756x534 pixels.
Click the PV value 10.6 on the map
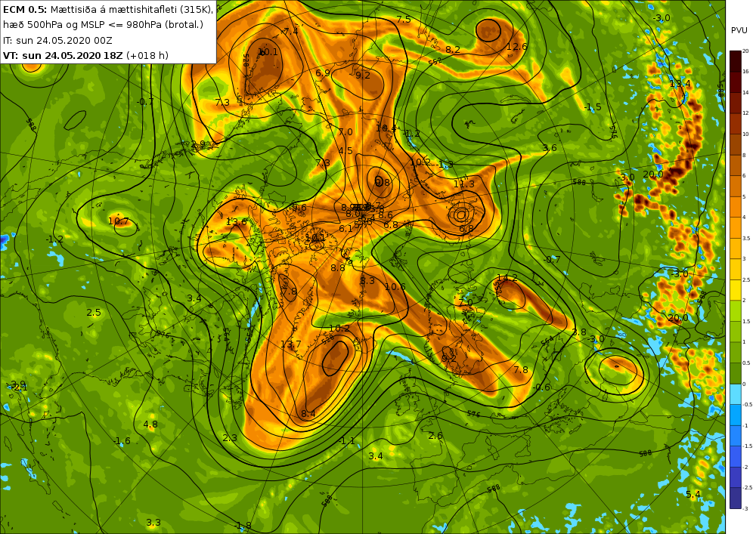click(395, 287)
